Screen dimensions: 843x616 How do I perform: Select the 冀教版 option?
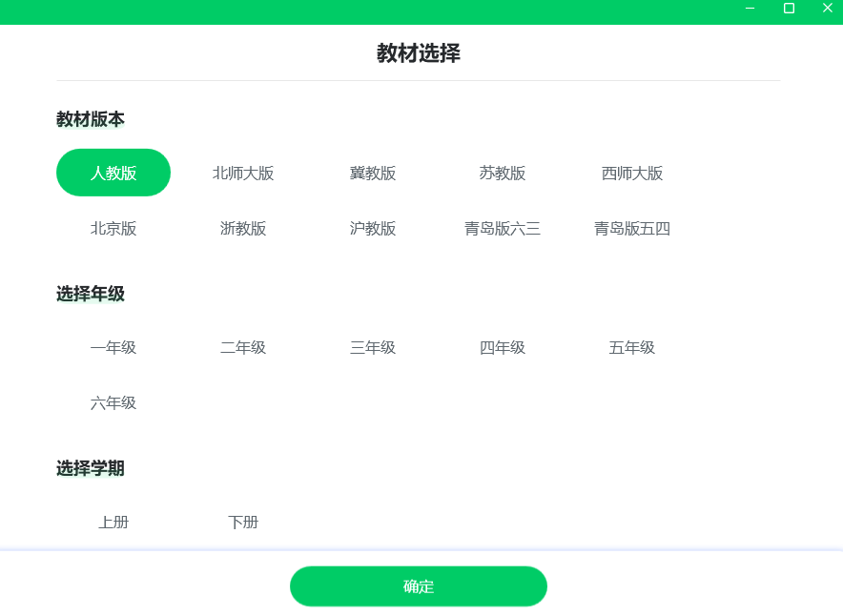372,173
